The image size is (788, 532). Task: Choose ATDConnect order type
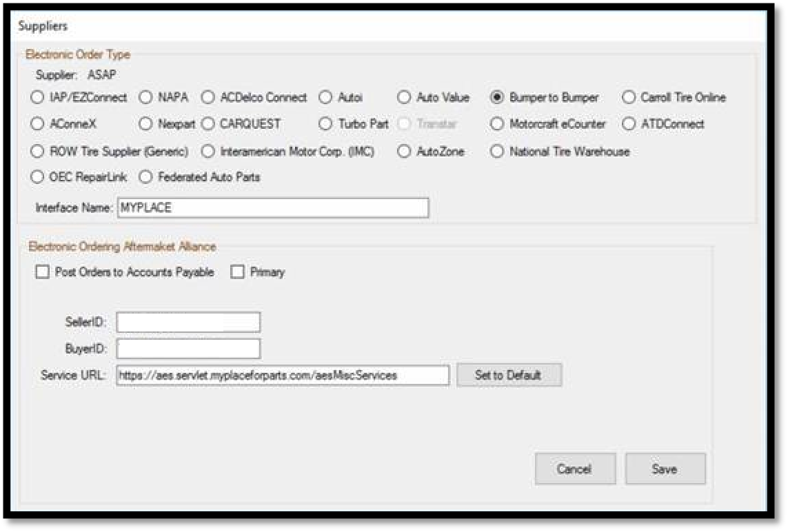(x=628, y=125)
